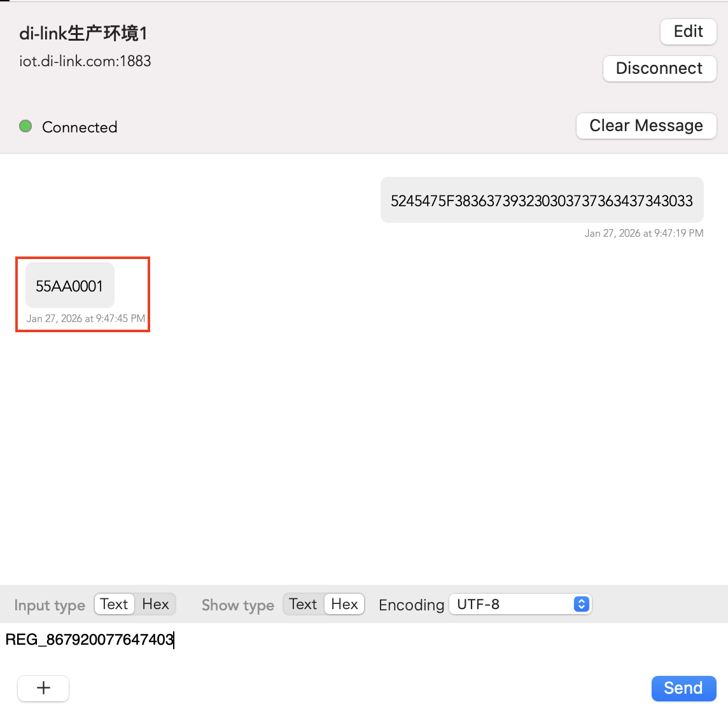Click the green Connected status dot

click(x=25, y=126)
